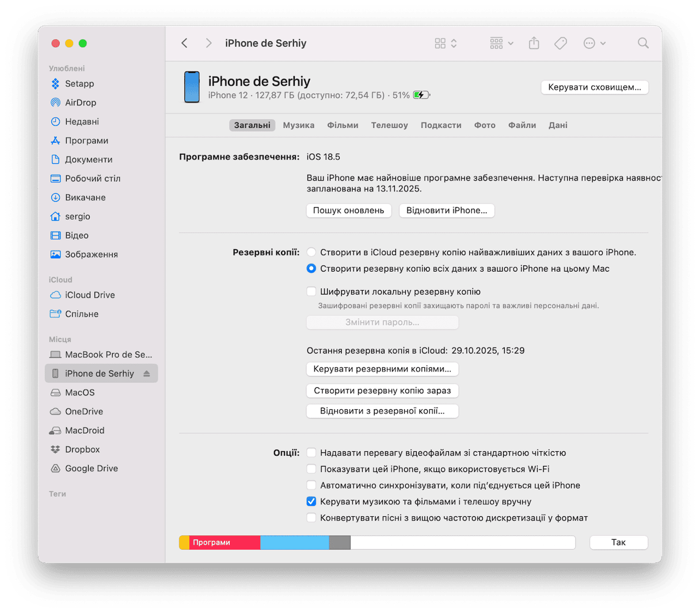Open AirDrop in the sidebar

pos(80,102)
